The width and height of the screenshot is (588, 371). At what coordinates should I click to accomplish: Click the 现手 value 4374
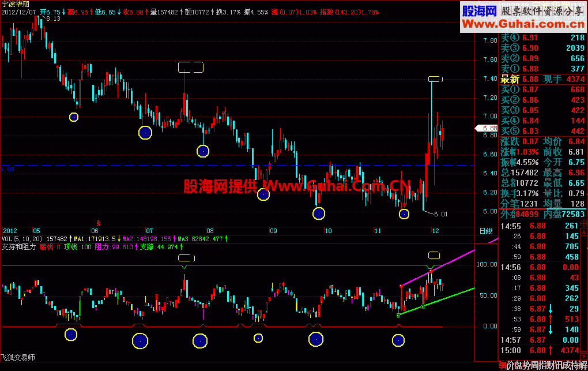pos(575,79)
